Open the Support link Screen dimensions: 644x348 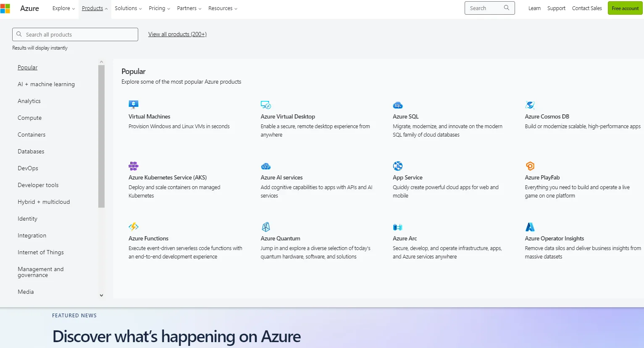556,8
